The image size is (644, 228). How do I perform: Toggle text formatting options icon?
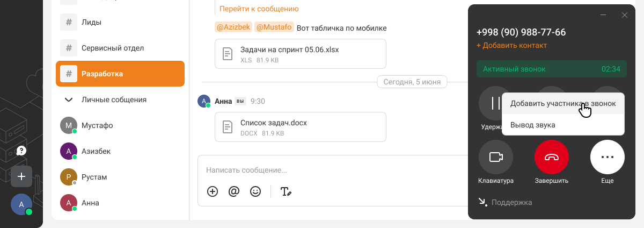click(286, 191)
